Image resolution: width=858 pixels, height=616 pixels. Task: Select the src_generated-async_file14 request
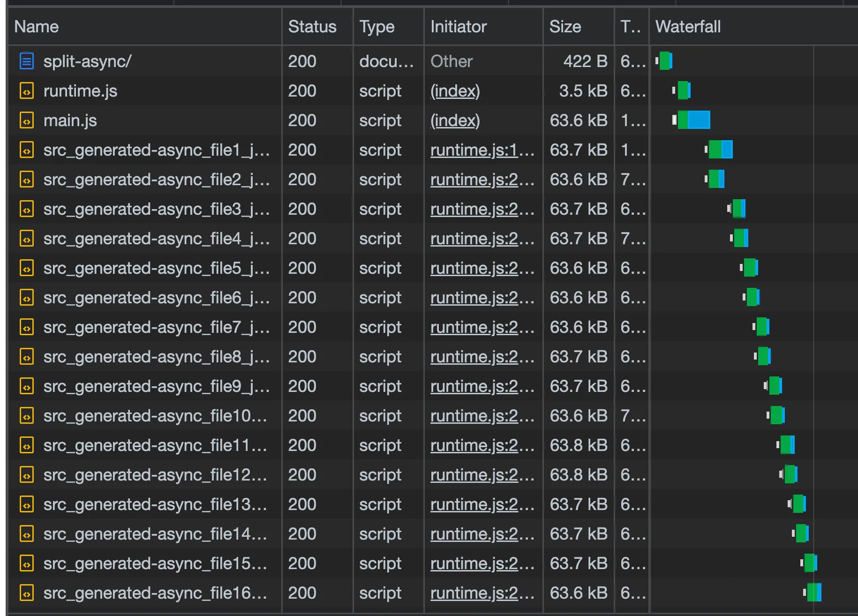click(155, 534)
